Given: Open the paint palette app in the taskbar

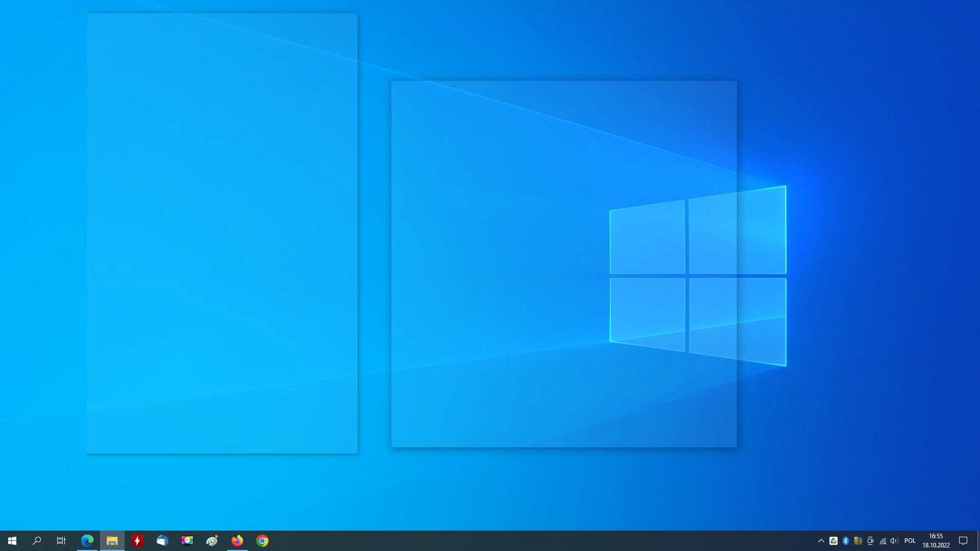Looking at the screenshot, I should coord(212,541).
